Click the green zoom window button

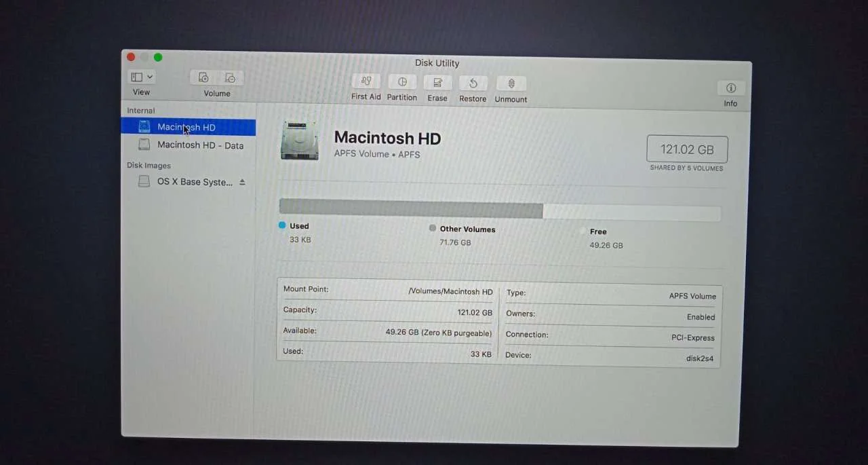(158, 58)
